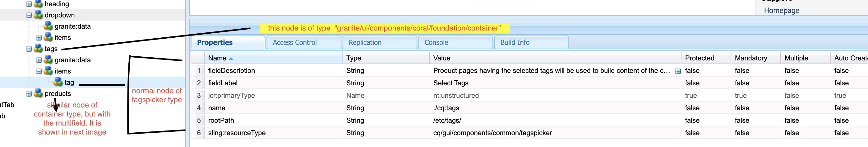Click the products node icon
The width and height of the screenshot is (868, 147).
39,93
